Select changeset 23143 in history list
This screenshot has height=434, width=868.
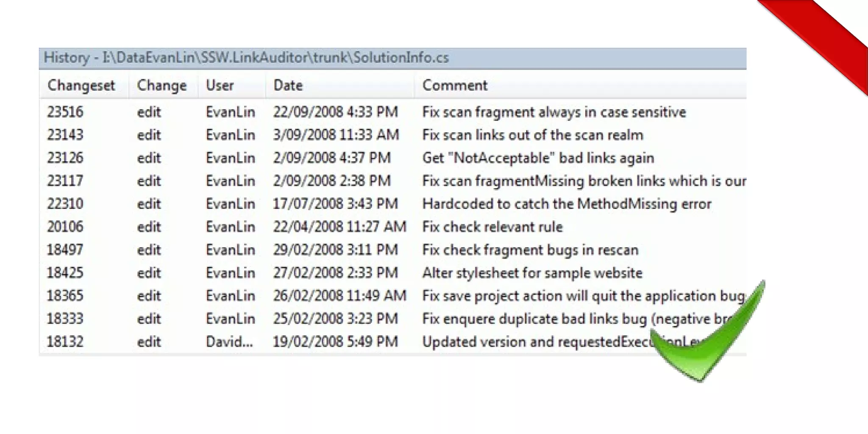tap(65, 135)
